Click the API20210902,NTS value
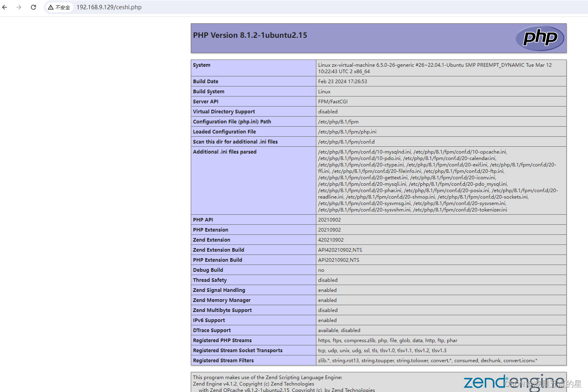This screenshot has width=588, height=392. 338,260
